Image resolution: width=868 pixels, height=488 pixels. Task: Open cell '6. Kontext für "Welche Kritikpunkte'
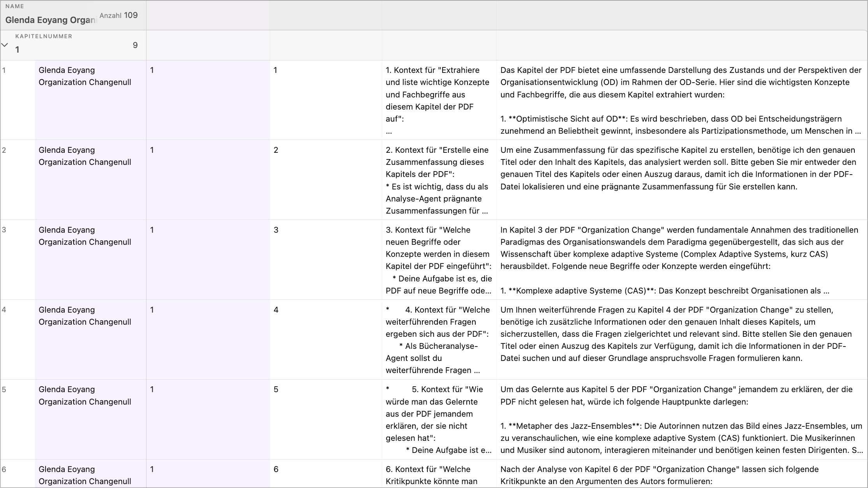439,474
